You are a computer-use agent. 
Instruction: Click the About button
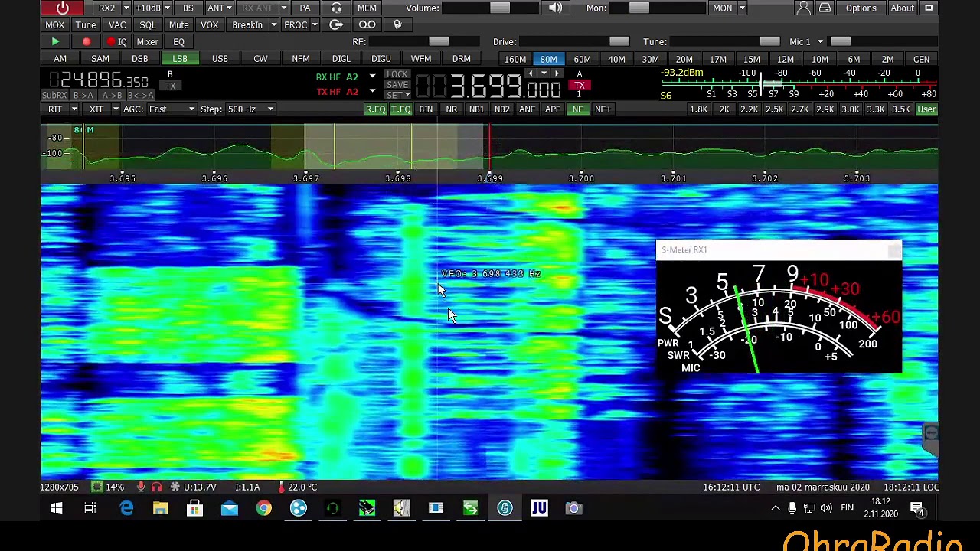pyautogui.click(x=902, y=8)
